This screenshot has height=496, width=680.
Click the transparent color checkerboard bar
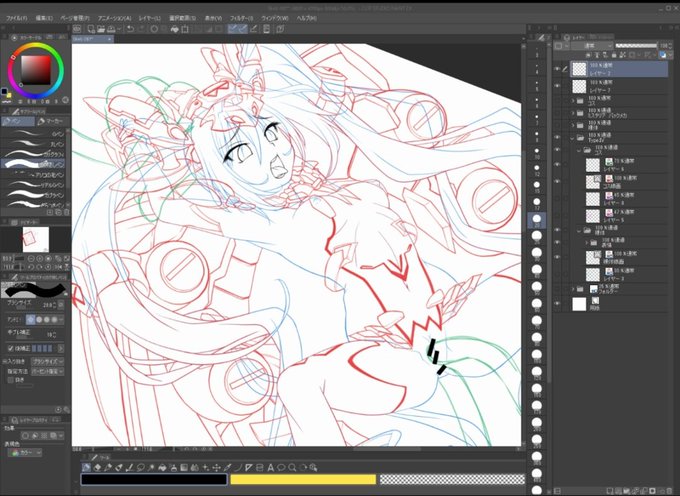[x=452, y=479]
